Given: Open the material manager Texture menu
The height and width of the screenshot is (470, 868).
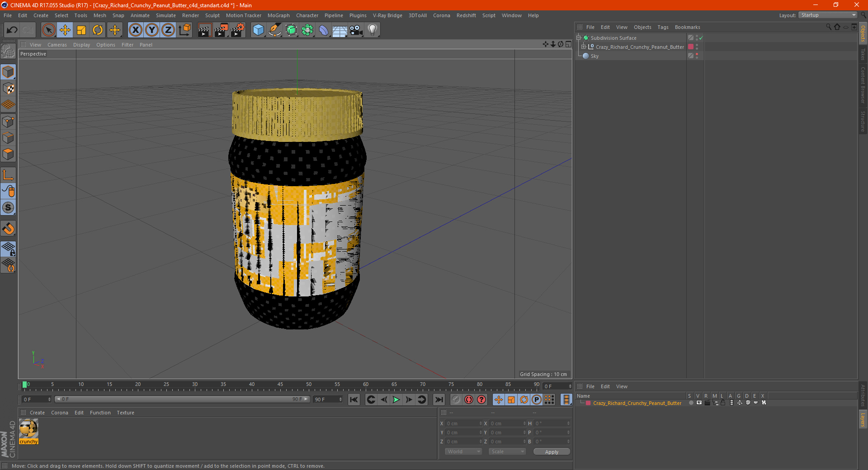Looking at the screenshot, I should [x=125, y=413].
